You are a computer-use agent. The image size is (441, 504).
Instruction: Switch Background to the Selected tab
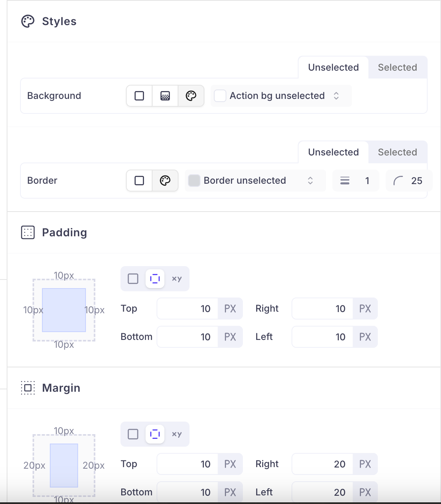point(397,68)
